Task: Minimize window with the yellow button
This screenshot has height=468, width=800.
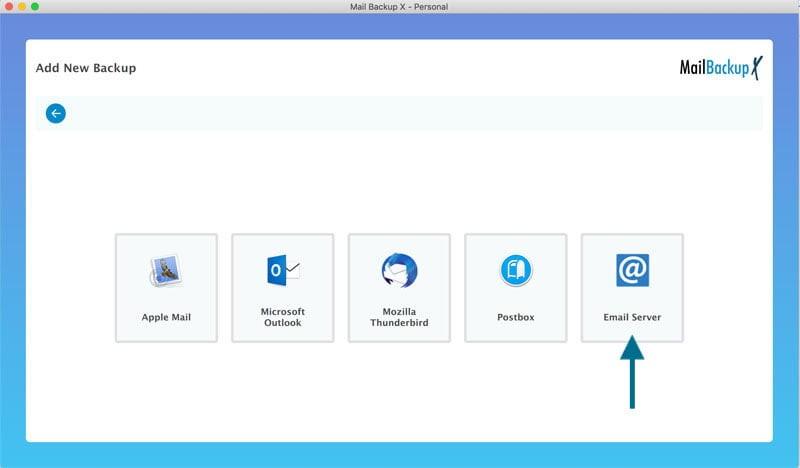Action: pyautogui.click(x=22, y=7)
